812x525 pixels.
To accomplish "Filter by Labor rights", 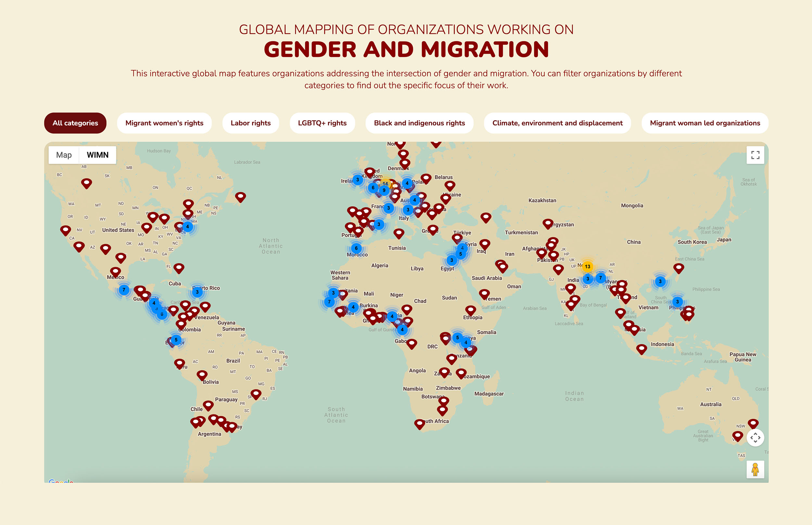I will (x=251, y=123).
